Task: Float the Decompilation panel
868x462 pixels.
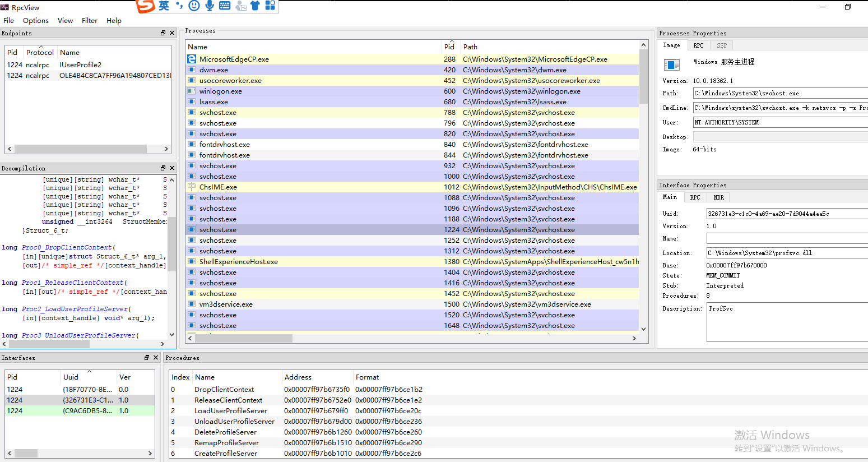Action: point(163,168)
